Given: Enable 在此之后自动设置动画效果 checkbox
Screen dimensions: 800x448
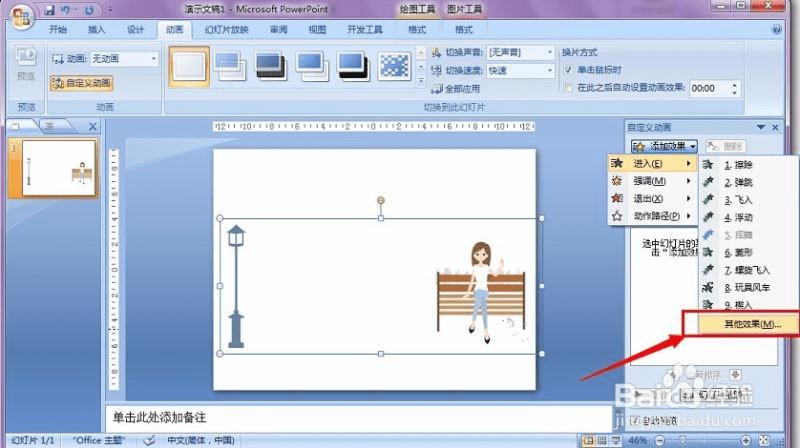Looking at the screenshot, I should pyautogui.click(x=568, y=88).
